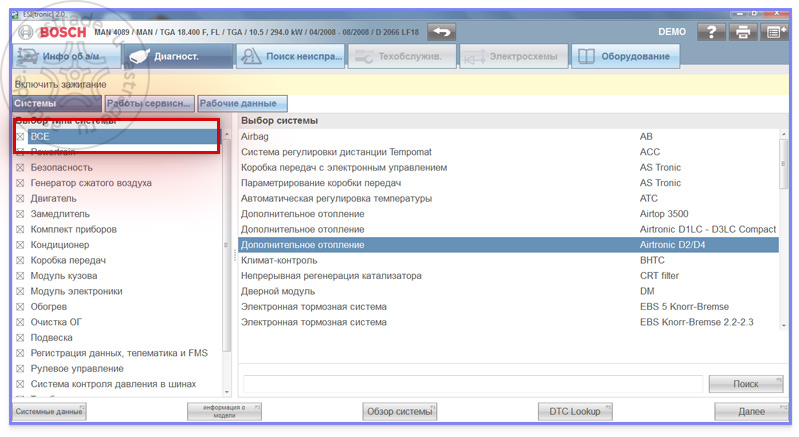799x437 pixels.
Task: Select Регистрация данных, телематика и FMS
Action: (119, 353)
